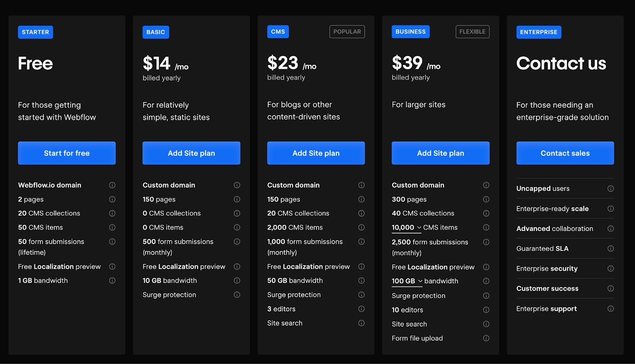View the Site search tooltip in CMS plan

[362, 323]
